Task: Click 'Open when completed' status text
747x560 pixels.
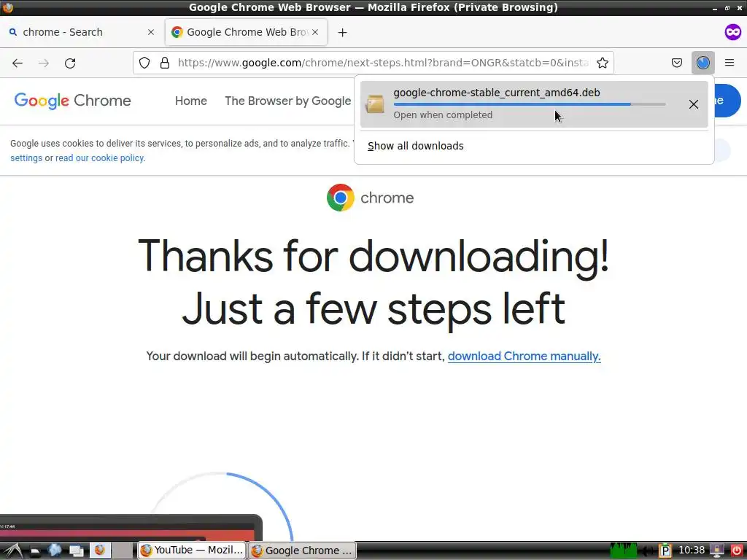Action: [443, 114]
